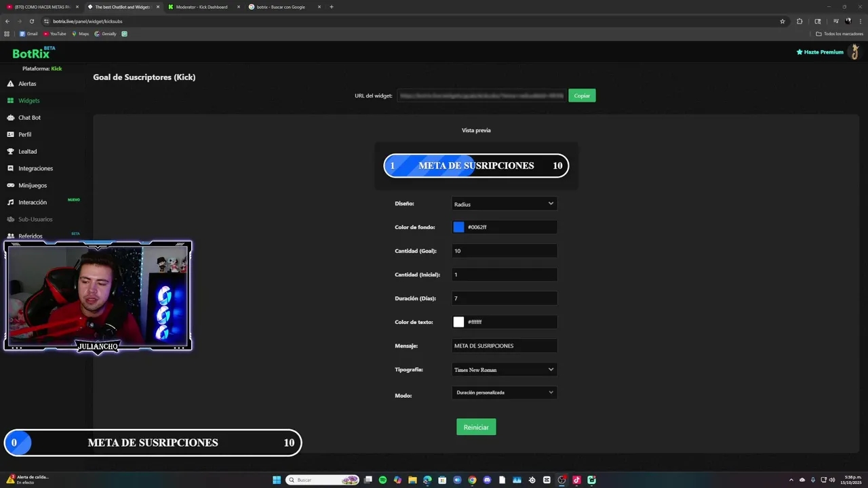Viewport: 868px width, 488px height.
Task: Click the Cantidad (Inicial) input
Action: (x=505, y=274)
